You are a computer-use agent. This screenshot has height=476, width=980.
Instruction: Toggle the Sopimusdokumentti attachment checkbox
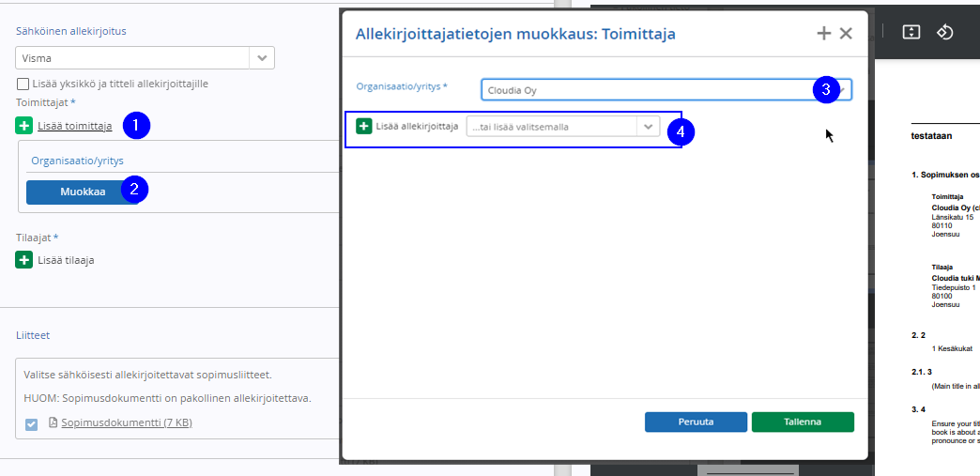31,424
